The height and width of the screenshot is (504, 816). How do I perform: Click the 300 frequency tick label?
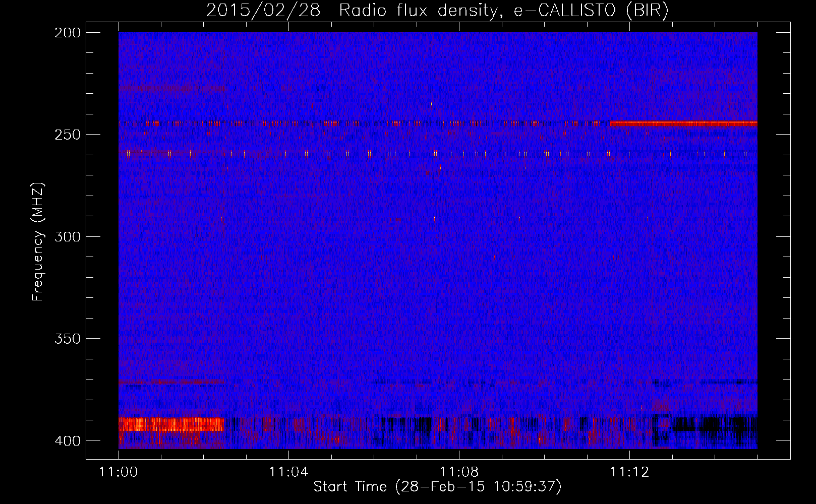pyautogui.click(x=67, y=236)
